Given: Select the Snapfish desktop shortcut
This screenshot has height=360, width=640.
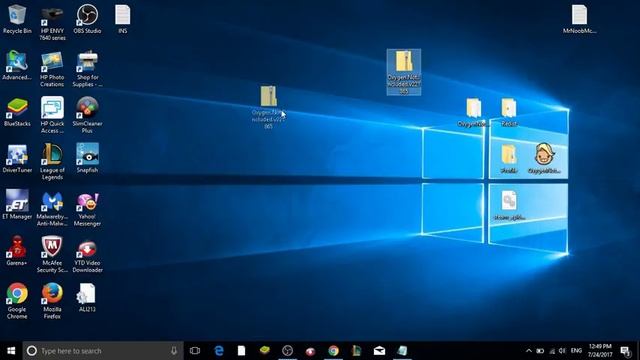Looking at the screenshot, I should [87, 158].
